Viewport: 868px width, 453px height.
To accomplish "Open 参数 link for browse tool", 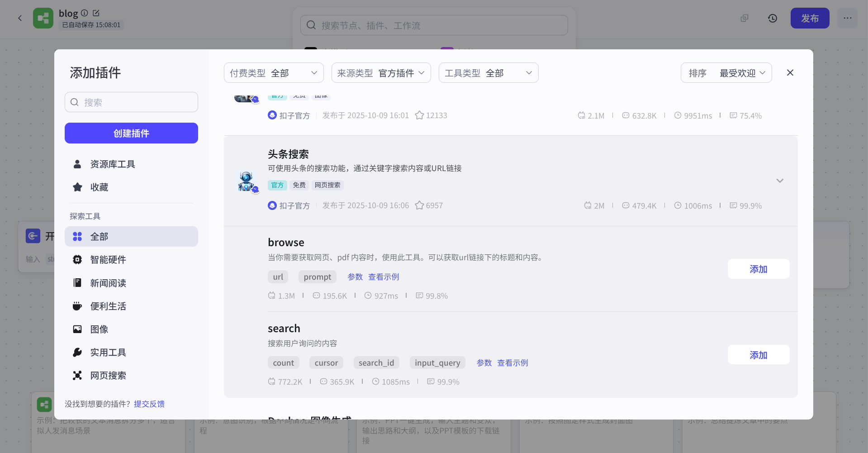I will tap(355, 277).
